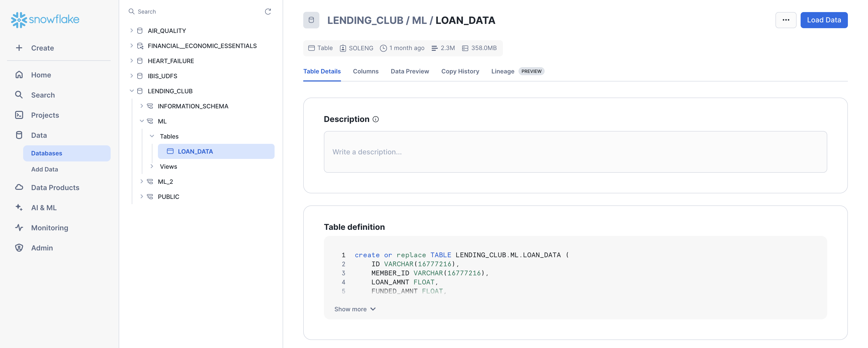Click the Load Data button

(823, 20)
